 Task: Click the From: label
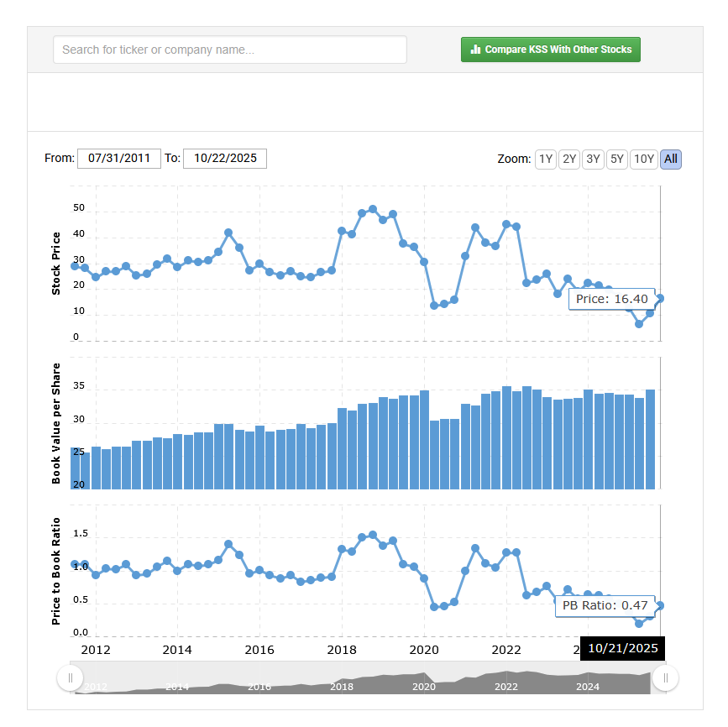[x=60, y=159]
